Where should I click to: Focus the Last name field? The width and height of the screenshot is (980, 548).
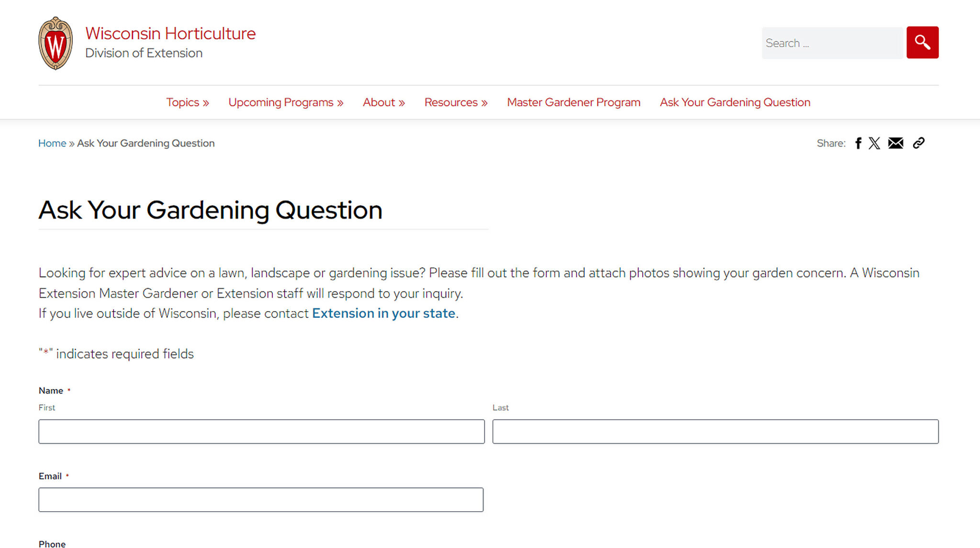715,432
